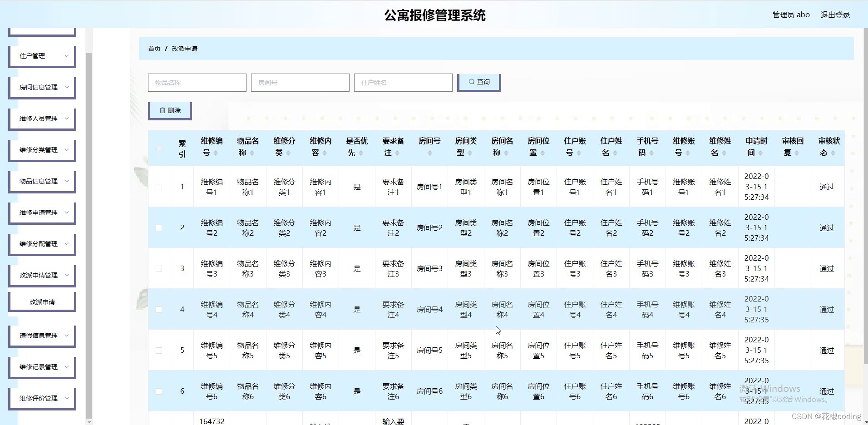Click cell 住户姓名4

point(612,310)
